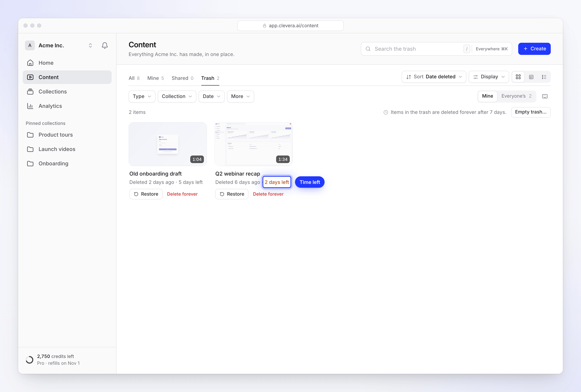Select the Everyone's ownership toggle
Image resolution: width=581 pixels, height=392 pixels.
click(516, 96)
